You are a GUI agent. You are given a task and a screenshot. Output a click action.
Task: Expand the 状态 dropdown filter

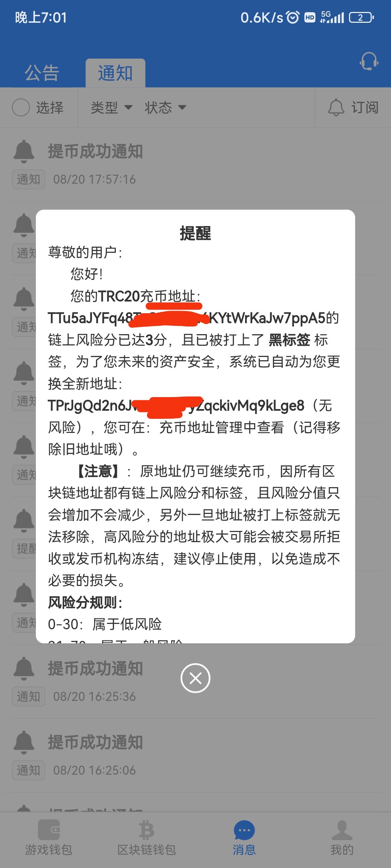(x=165, y=107)
